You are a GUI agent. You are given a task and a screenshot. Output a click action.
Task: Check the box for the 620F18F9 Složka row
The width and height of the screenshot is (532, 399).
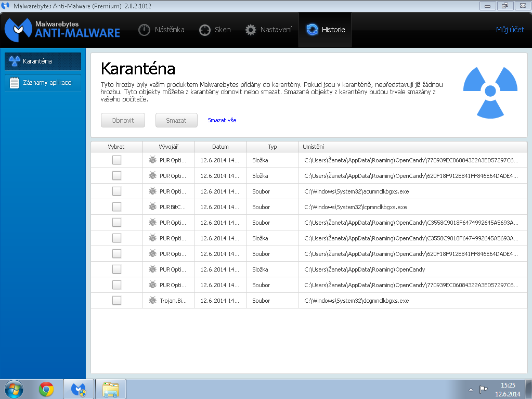[116, 176]
